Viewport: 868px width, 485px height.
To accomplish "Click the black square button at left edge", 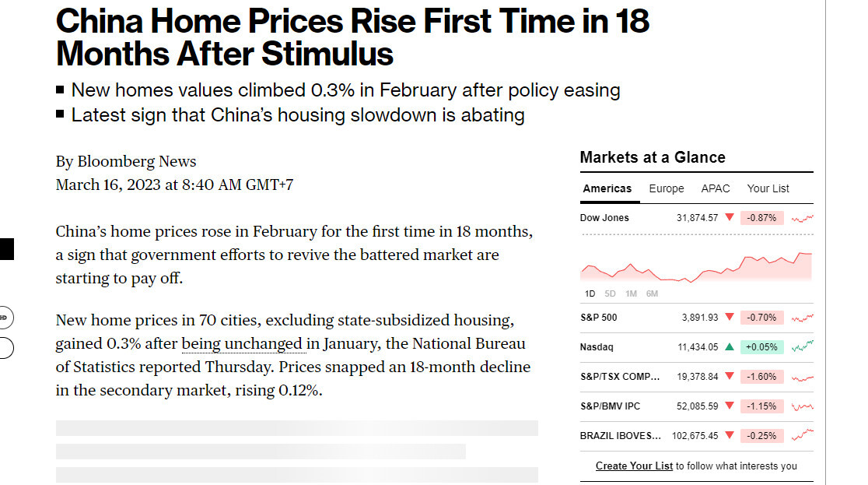I will click(x=6, y=249).
